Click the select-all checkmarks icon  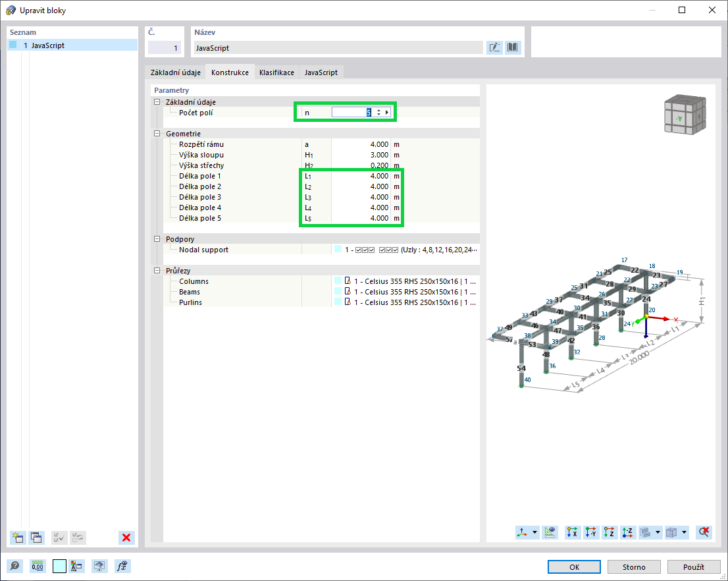tap(59, 538)
